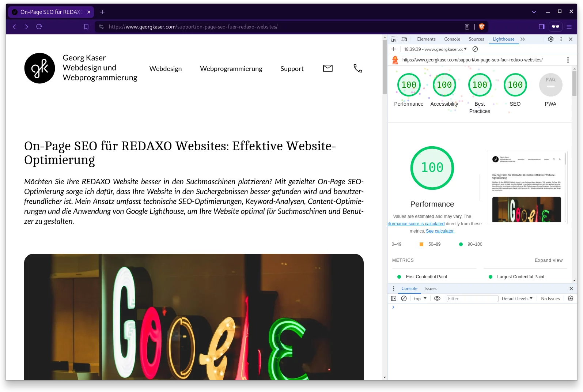583x392 pixels.
Task: Click the browser back arrow
Action: coord(14,27)
